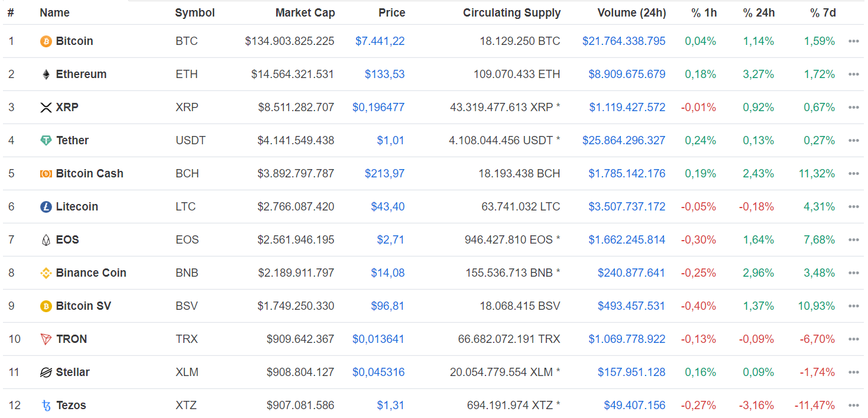Click the Ethereum diamond logo icon
868x418 pixels.
point(46,74)
